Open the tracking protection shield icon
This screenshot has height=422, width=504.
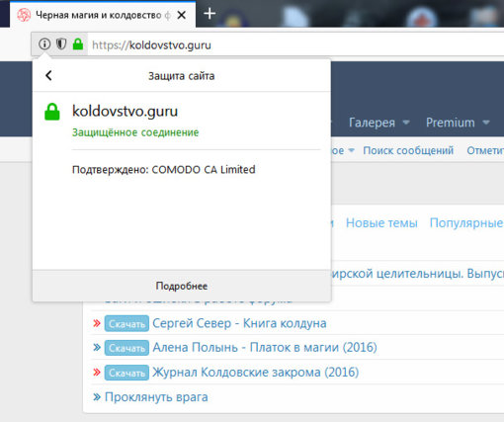61,43
